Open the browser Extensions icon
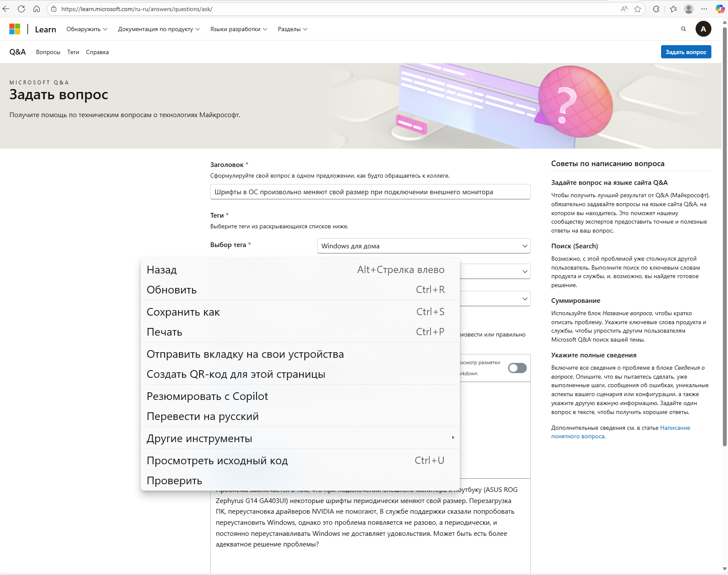This screenshot has height=575, width=728. [x=656, y=9]
